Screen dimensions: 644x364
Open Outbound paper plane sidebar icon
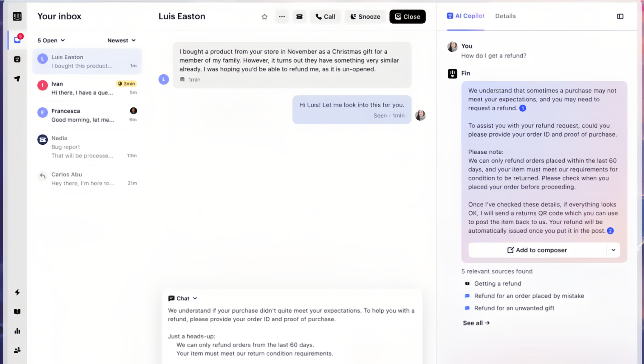pos(17,79)
